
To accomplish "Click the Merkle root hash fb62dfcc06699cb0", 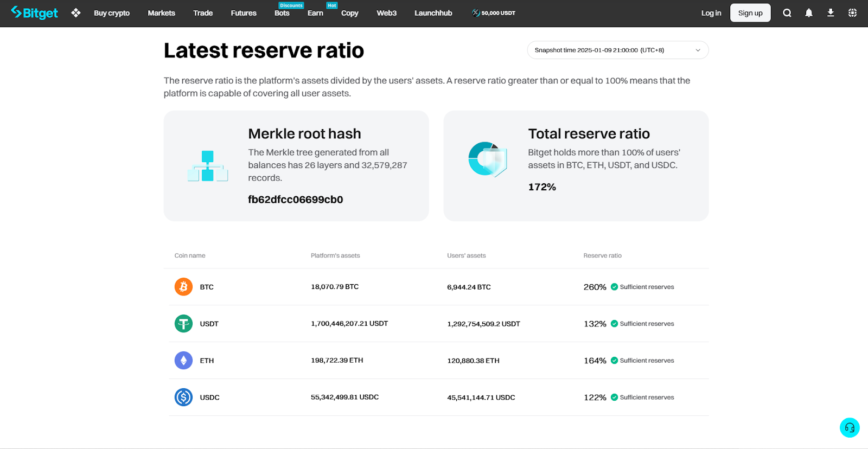I will click(x=296, y=200).
